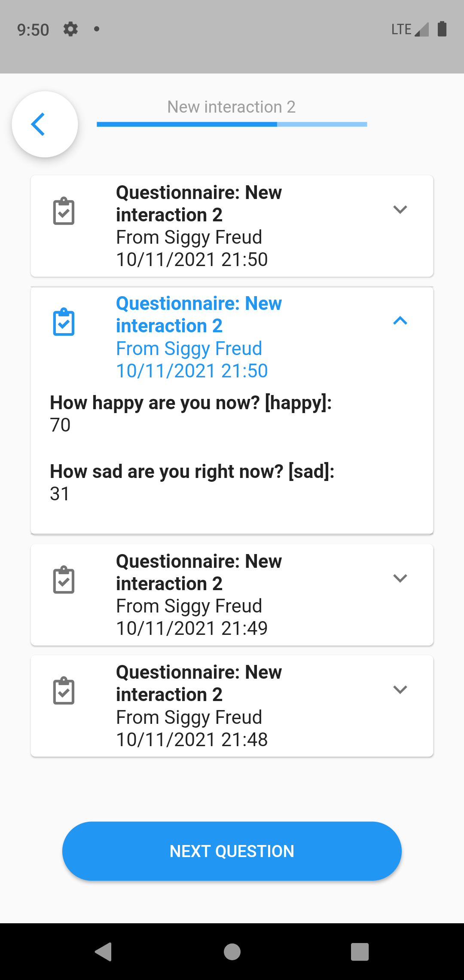Viewport: 464px width, 980px height.
Task: Tap the blue highlighted questionnaire title text
Action: point(198,315)
